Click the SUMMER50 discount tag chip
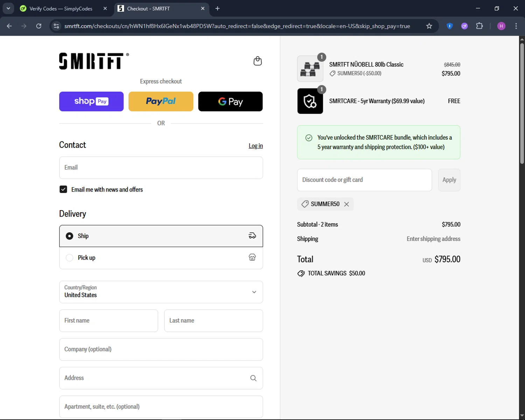The width and height of the screenshot is (525, 420). (325, 204)
